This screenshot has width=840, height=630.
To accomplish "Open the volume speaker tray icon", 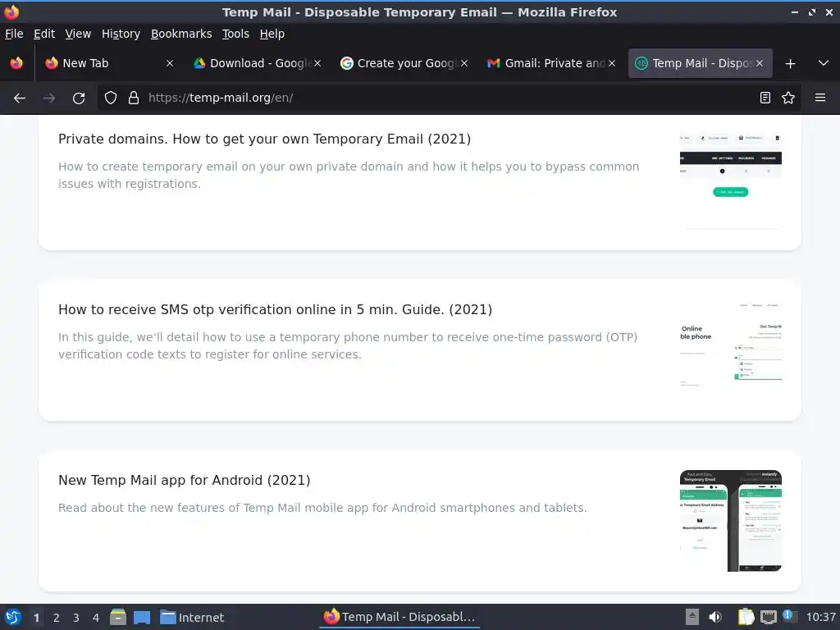I will click(715, 617).
